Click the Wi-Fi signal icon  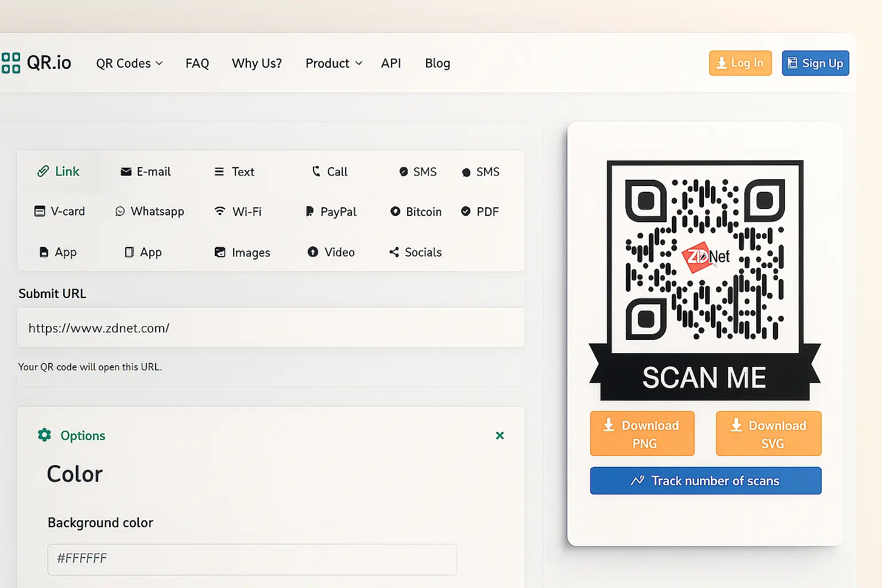coord(219,211)
